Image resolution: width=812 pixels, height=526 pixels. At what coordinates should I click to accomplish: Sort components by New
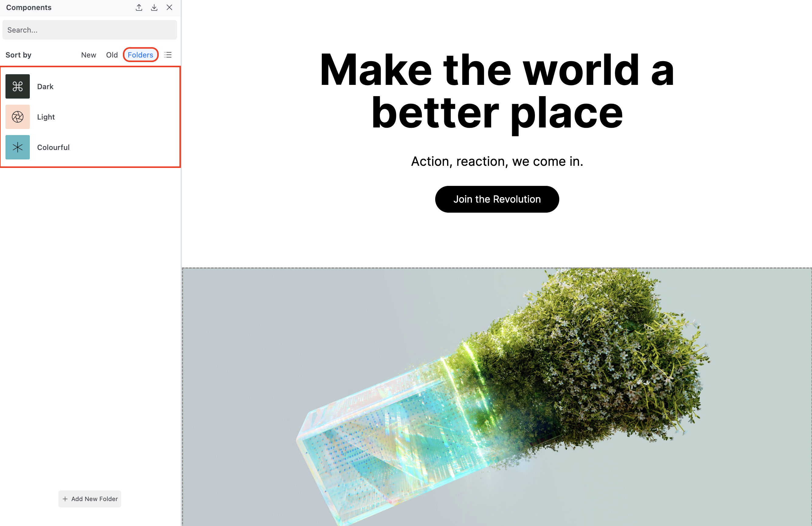(x=89, y=55)
